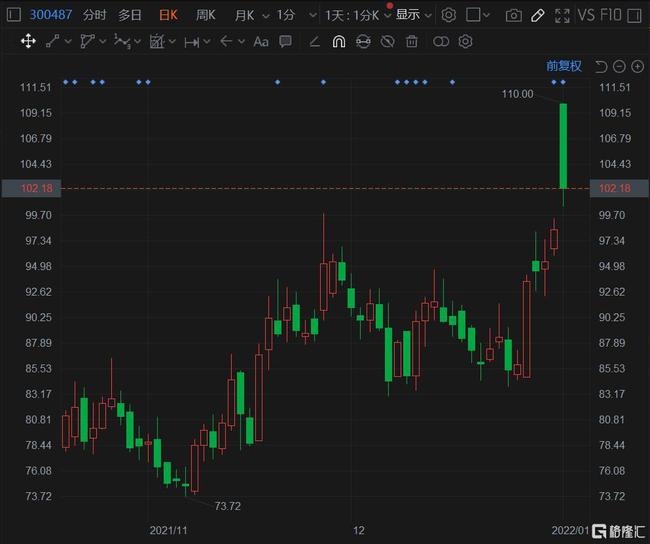650x544 pixels.
Task: Click the 2022/01 date axis label
Action: coord(570,530)
